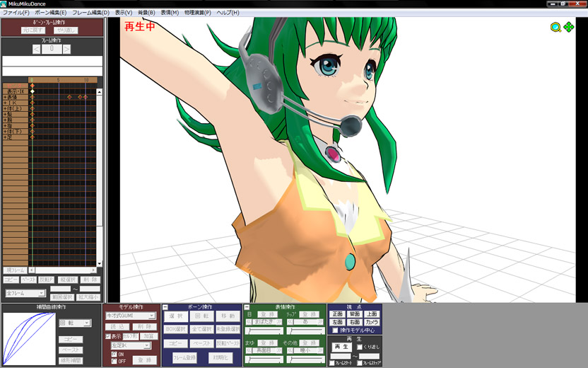Toggle フレームストップ checkbox

click(360, 363)
